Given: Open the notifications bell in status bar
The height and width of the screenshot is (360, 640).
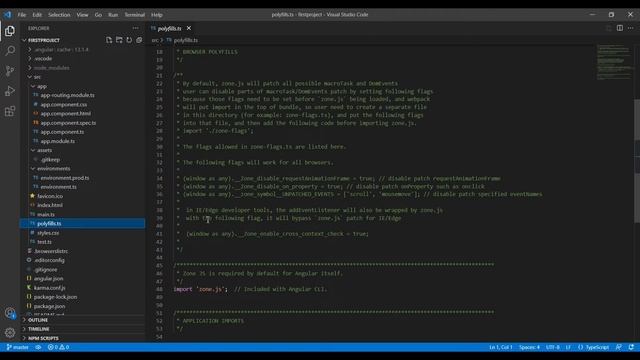Looking at the screenshot, I should pos(631,347).
